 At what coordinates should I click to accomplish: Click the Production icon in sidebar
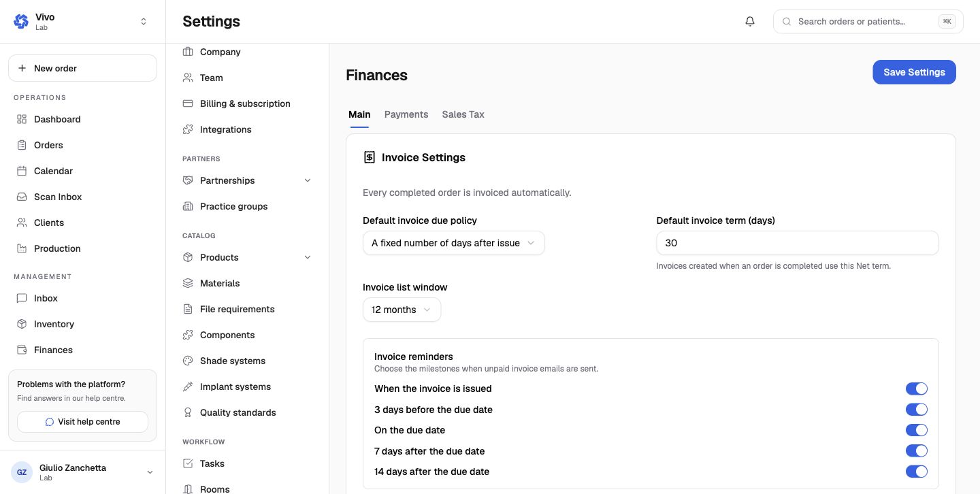tap(22, 248)
